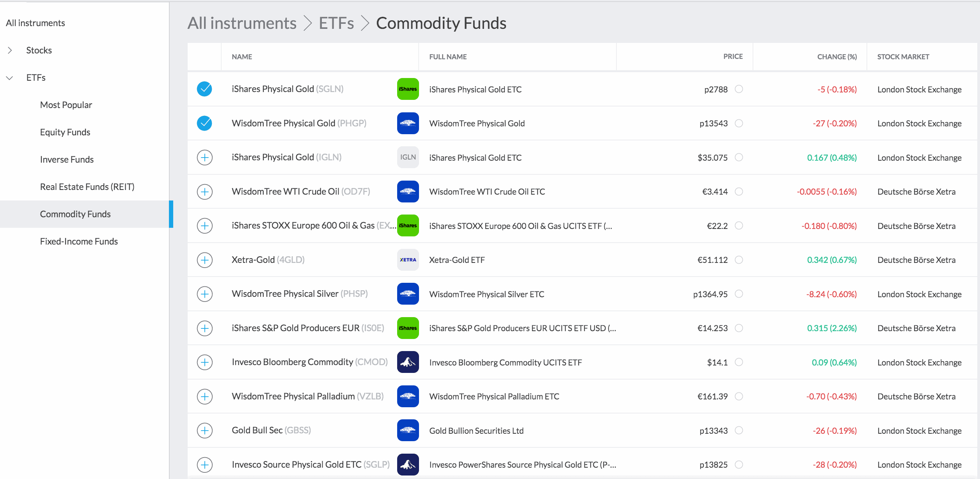Screen dimensions: 980x479
Task: Sort by FULL NAME column header
Action: coord(448,57)
